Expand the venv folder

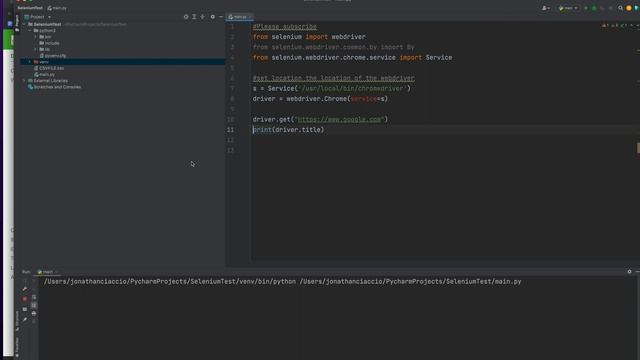point(30,62)
